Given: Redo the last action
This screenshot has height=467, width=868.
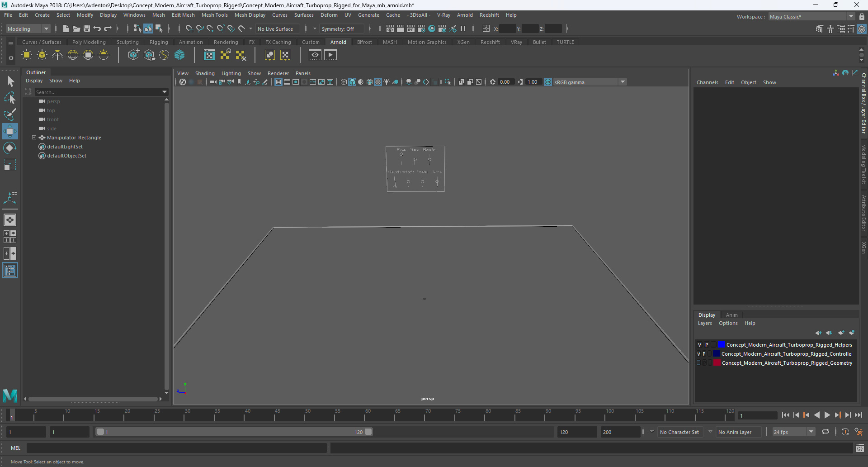Looking at the screenshot, I should click(108, 29).
